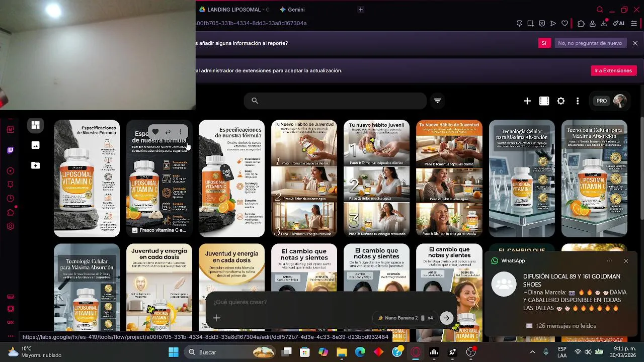644x362 pixels.
Task: Open the grid view icon in left panel
Action: click(35, 125)
